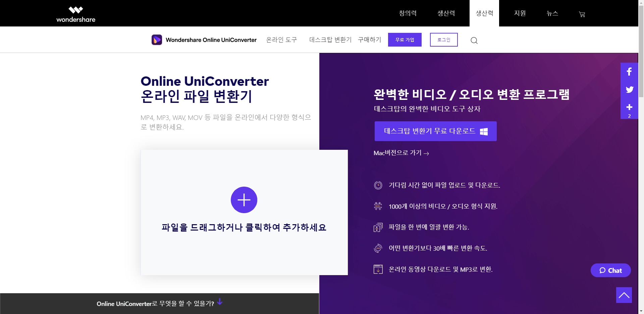Click the file drop area to add files
This screenshot has height=314, width=644.
[244, 212]
